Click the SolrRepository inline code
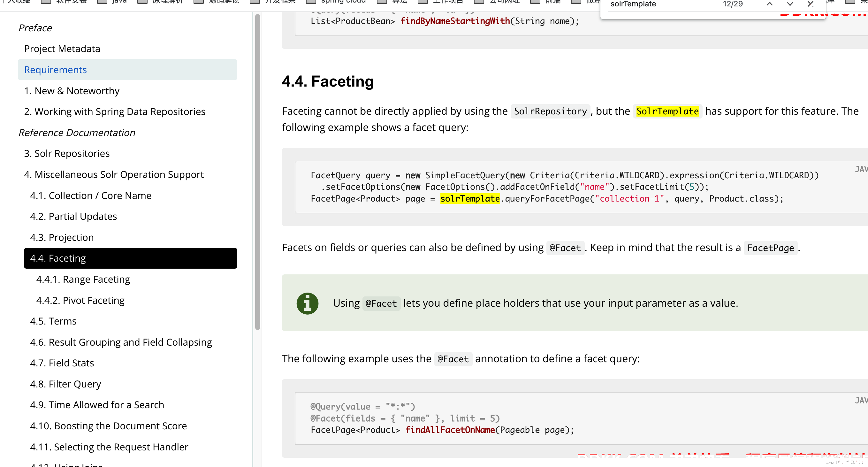Image resolution: width=868 pixels, height=467 pixels. (550, 111)
